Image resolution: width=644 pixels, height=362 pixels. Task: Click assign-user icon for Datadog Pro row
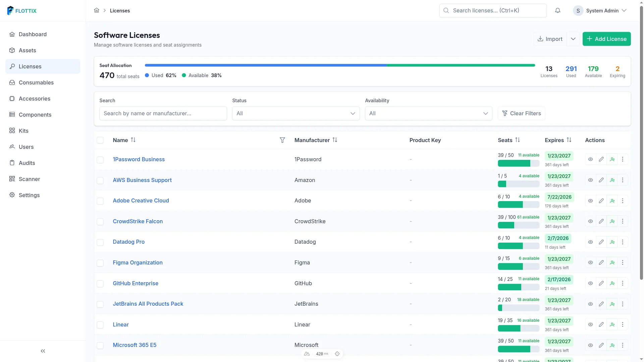click(x=612, y=242)
